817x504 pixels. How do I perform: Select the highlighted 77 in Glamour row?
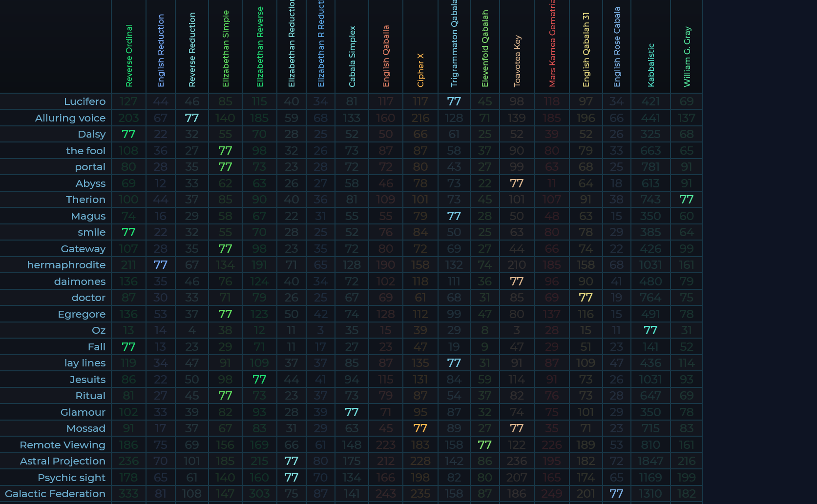(x=352, y=412)
